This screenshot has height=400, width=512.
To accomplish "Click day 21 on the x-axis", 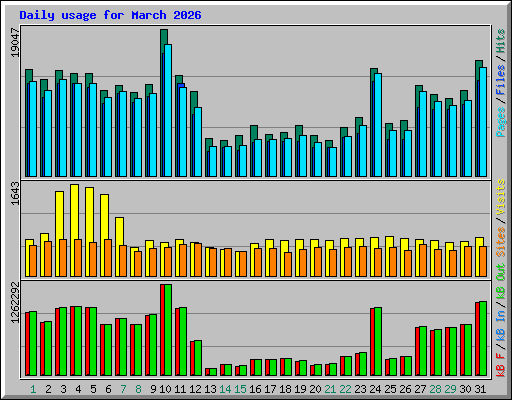I will [330, 389].
